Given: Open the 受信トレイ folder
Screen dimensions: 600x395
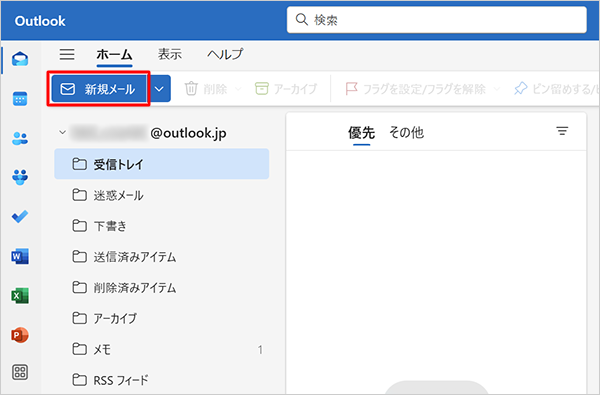Looking at the screenshot, I should pos(161,164).
